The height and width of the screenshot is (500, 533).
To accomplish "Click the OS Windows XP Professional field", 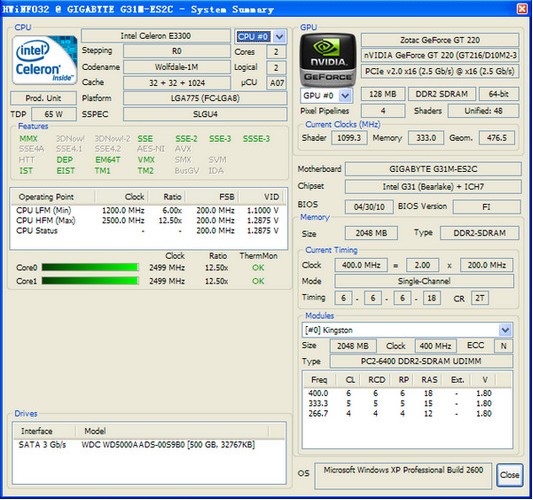I will 403,476.
